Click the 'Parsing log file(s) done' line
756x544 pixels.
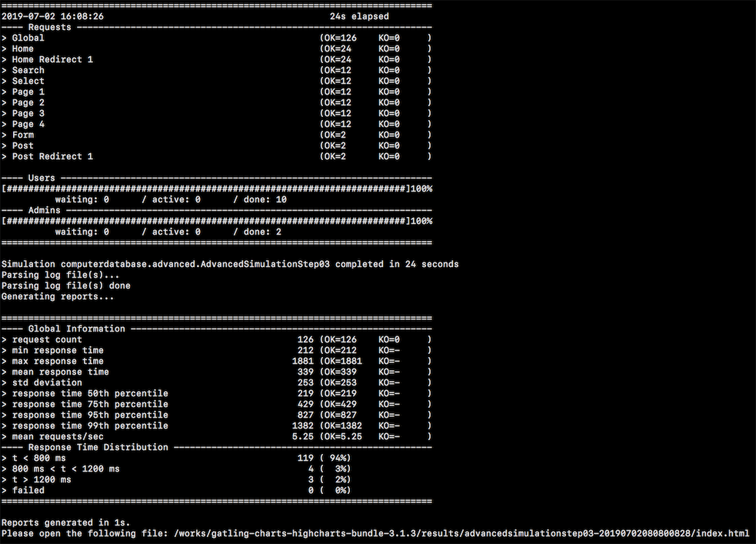pos(65,286)
